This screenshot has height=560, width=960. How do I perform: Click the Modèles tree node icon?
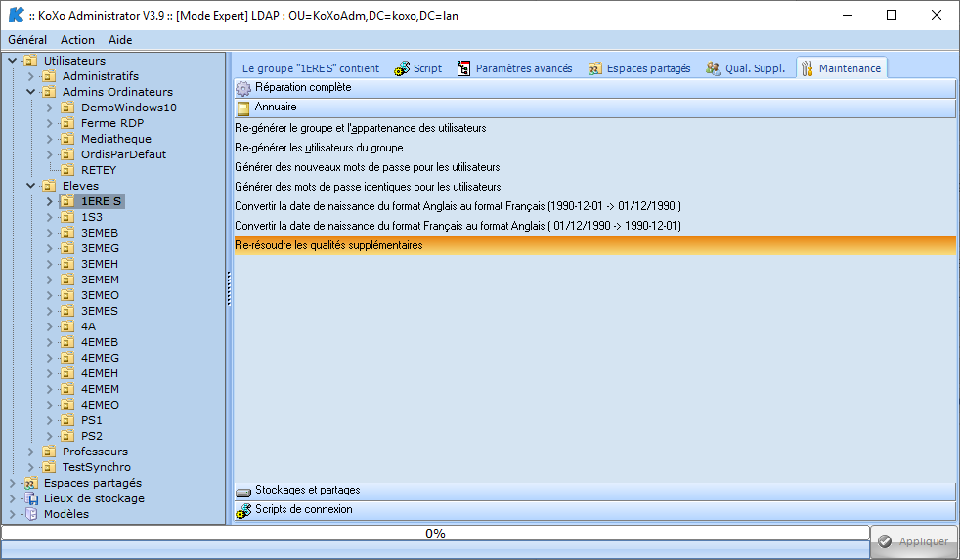(30, 514)
